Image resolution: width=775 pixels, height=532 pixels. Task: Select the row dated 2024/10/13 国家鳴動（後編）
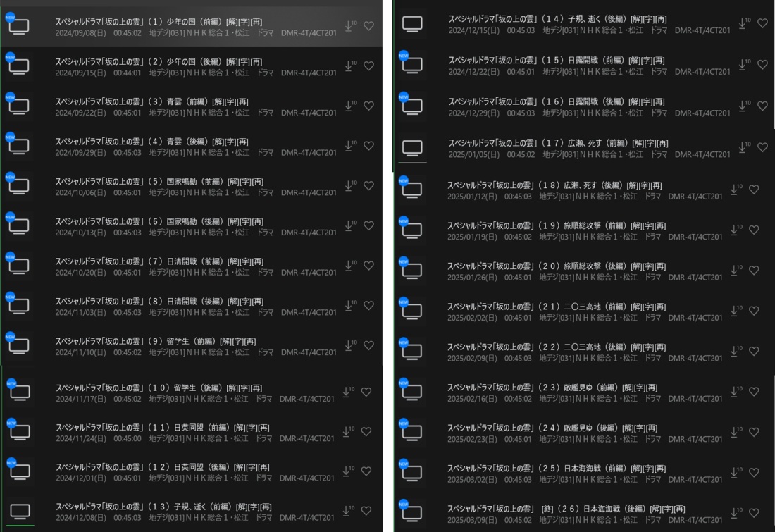192,226
